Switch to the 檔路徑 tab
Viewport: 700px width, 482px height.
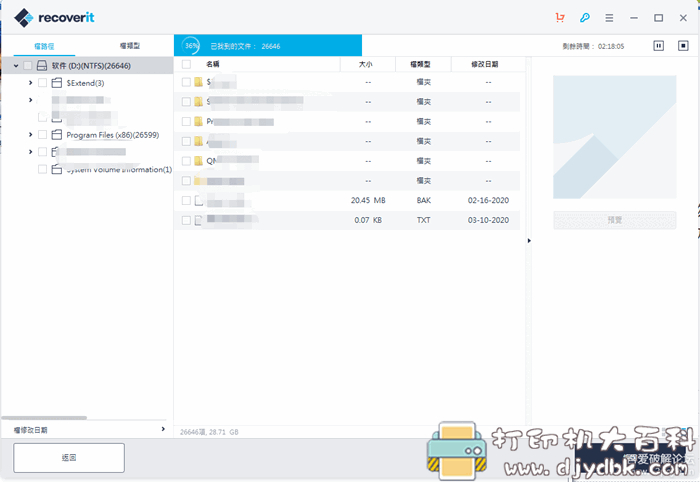[x=44, y=46]
